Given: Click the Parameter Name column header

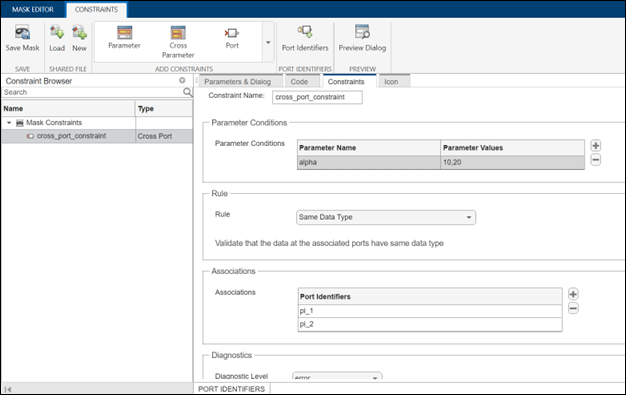Looking at the screenshot, I should [x=369, y=148].
